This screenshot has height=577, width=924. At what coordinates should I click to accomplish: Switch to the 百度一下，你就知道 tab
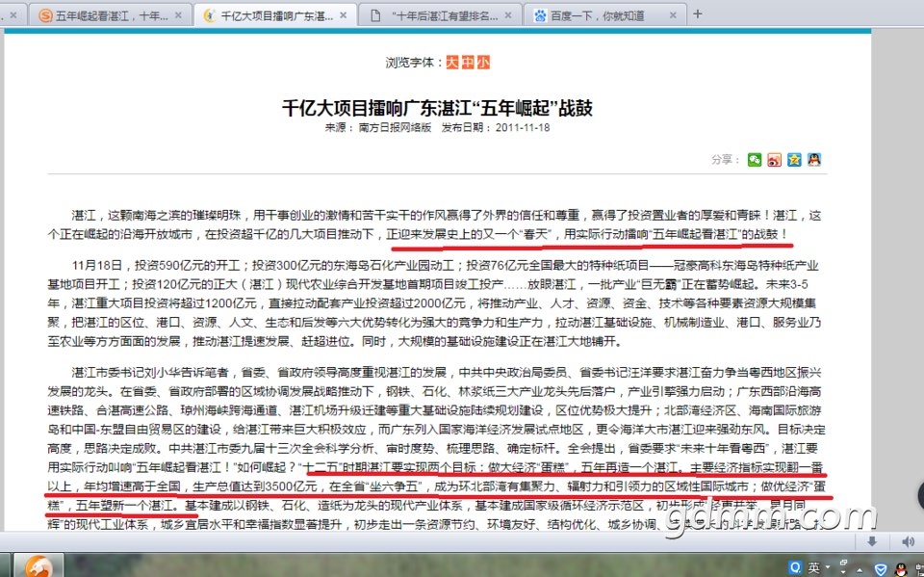pos(592,15)
